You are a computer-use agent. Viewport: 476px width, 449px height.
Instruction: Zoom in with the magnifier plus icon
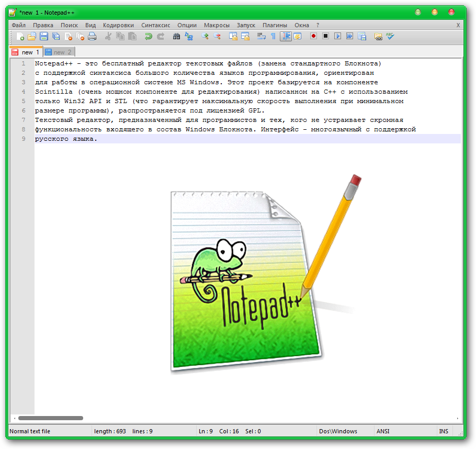[x=205, y=37]
